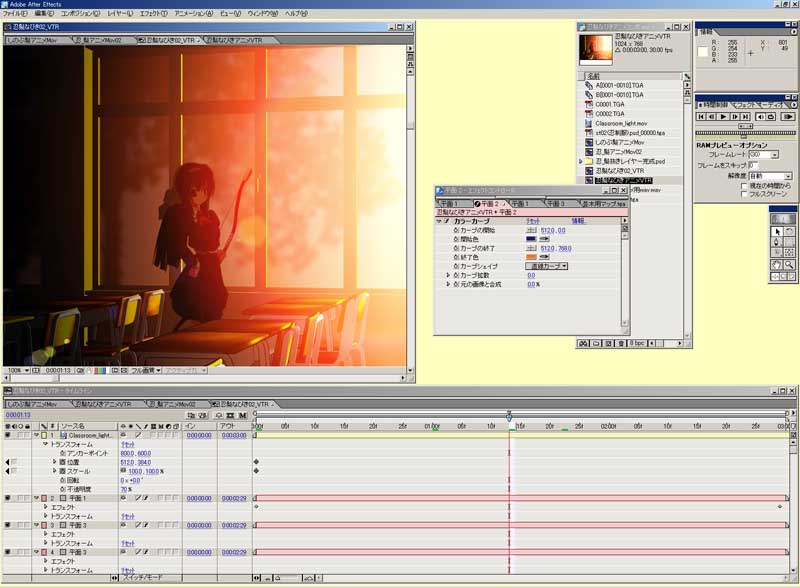The image size is (800, 588).
Task: Collapse the トランスフォーム group under layer 1
Action: point(45,445)
